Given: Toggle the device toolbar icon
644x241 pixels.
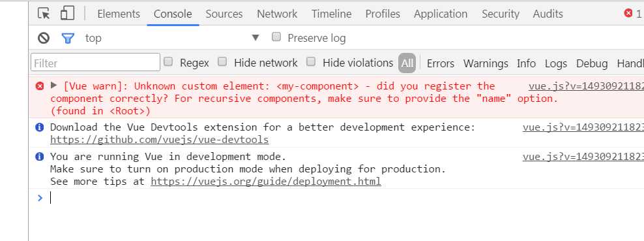Looking at the screenshot, I should (67, 14).
